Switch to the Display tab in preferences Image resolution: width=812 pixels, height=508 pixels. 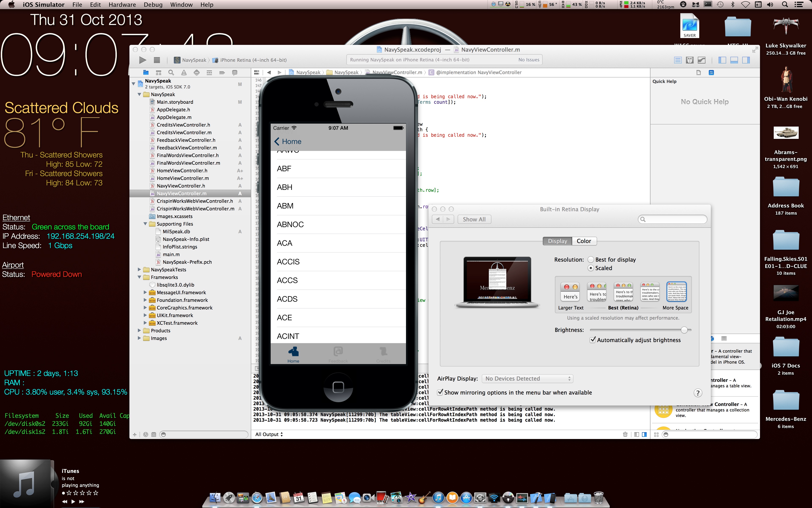(557, 241)
